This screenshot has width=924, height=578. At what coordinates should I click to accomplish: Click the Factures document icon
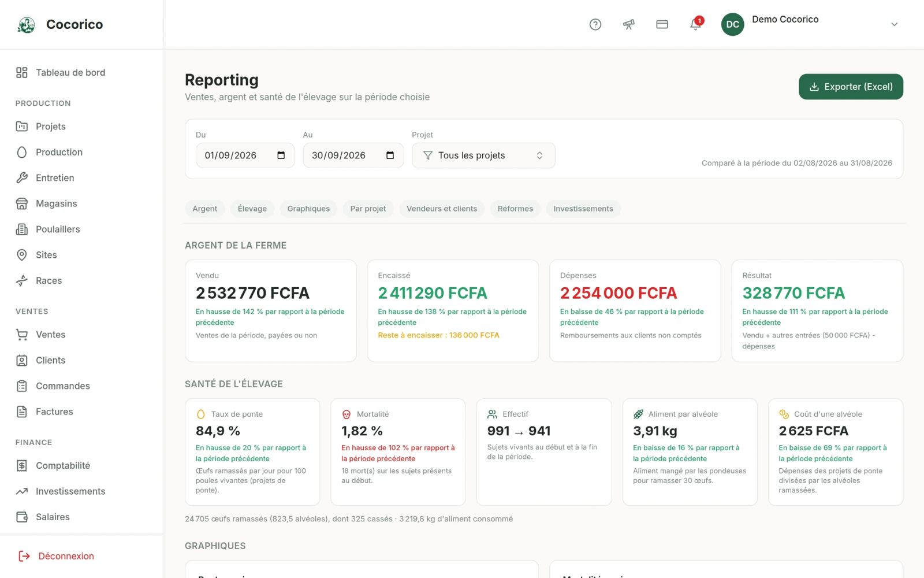pyautogui.click(x=22, y=412)
